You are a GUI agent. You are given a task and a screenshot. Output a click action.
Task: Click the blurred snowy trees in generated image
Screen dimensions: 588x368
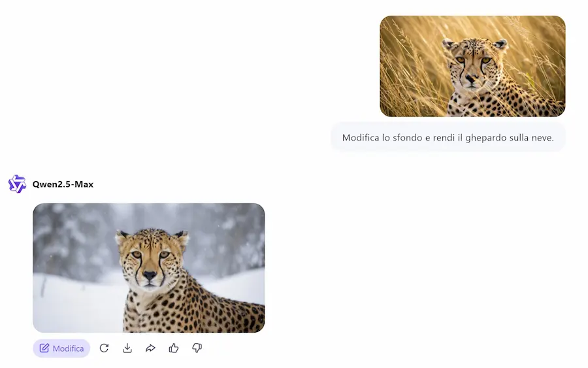[x=75, y=237]
